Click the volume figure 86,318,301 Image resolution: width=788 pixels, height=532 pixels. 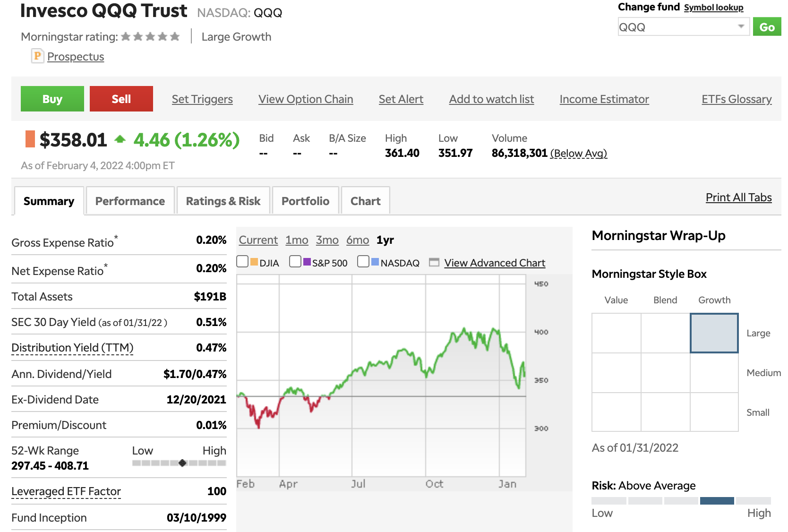pos(520,153)
